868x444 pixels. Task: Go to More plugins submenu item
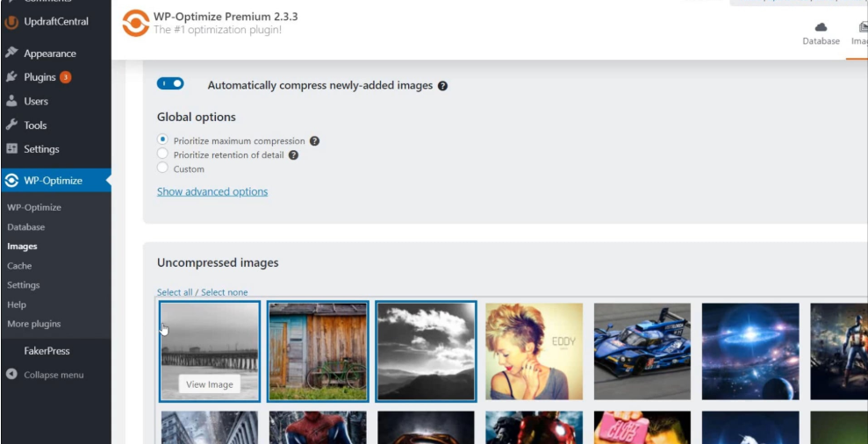click(x=33, y=324)
